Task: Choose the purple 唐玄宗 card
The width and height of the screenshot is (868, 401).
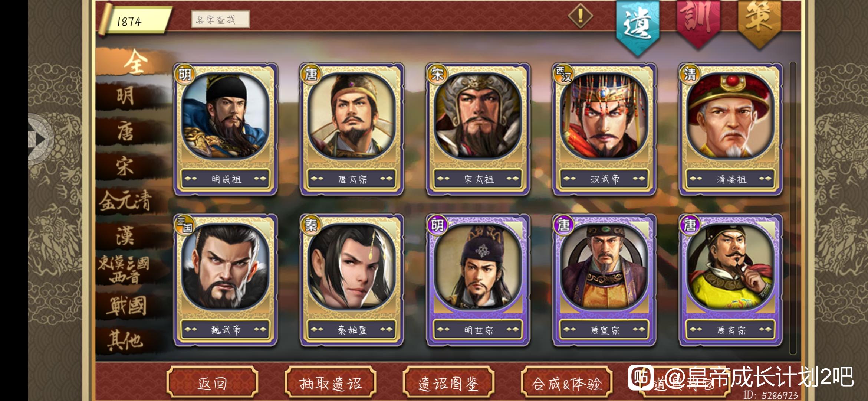Action: [730, 280]
